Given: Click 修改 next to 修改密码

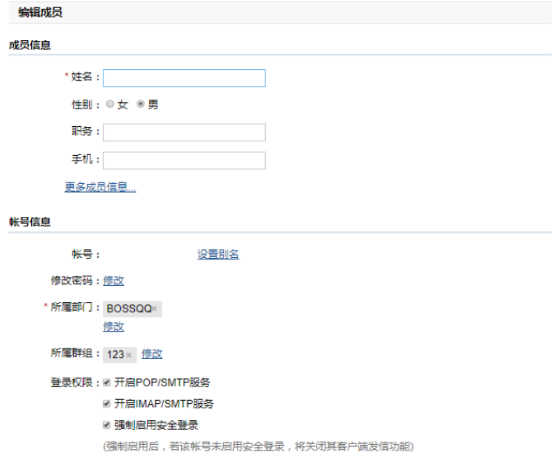Looking at the screenshot, I should point(114,281).
